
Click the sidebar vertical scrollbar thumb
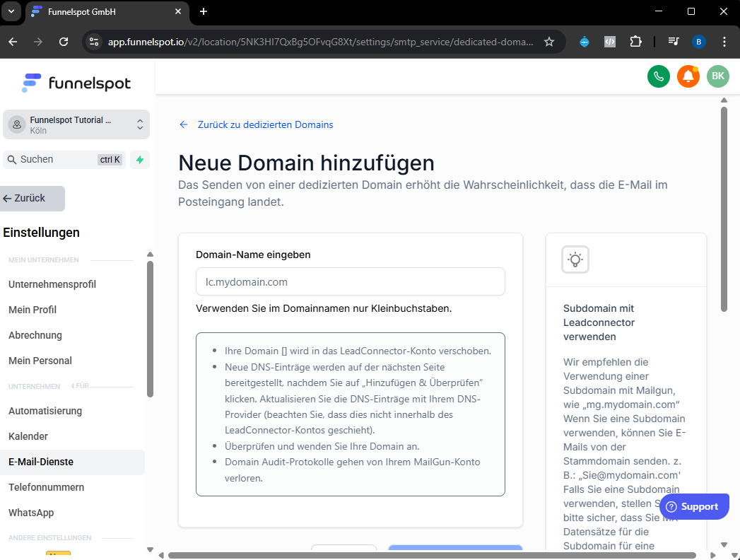(150, 329)
